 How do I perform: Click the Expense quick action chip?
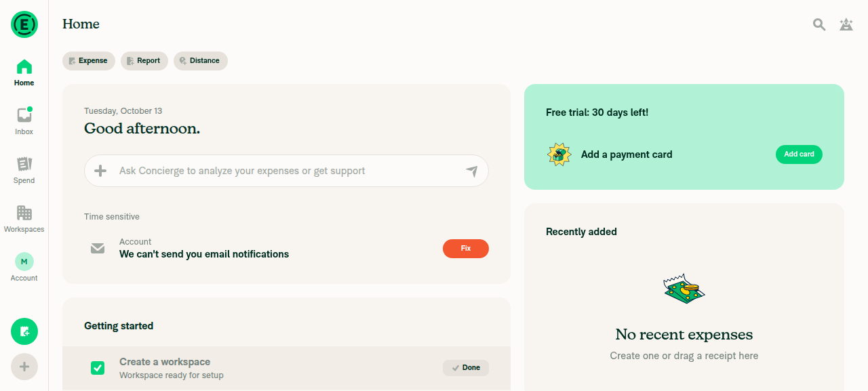coord(89,61)
